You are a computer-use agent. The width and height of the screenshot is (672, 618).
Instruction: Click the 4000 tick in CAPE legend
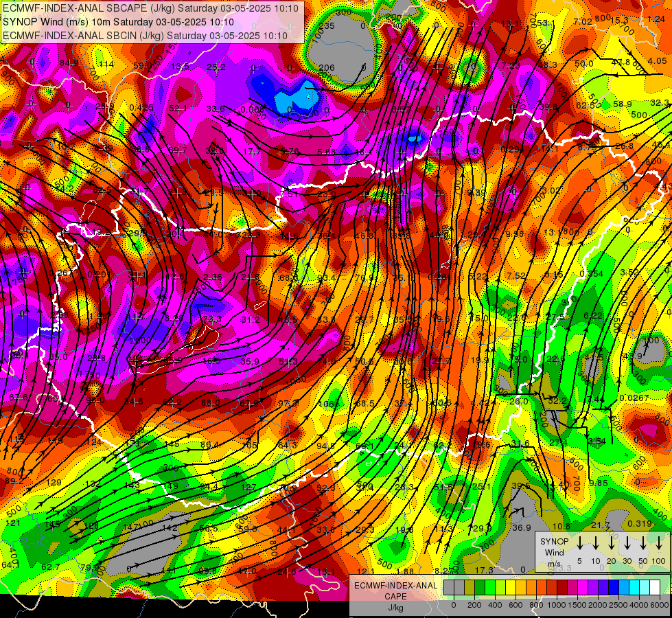[x=639, y=605]
